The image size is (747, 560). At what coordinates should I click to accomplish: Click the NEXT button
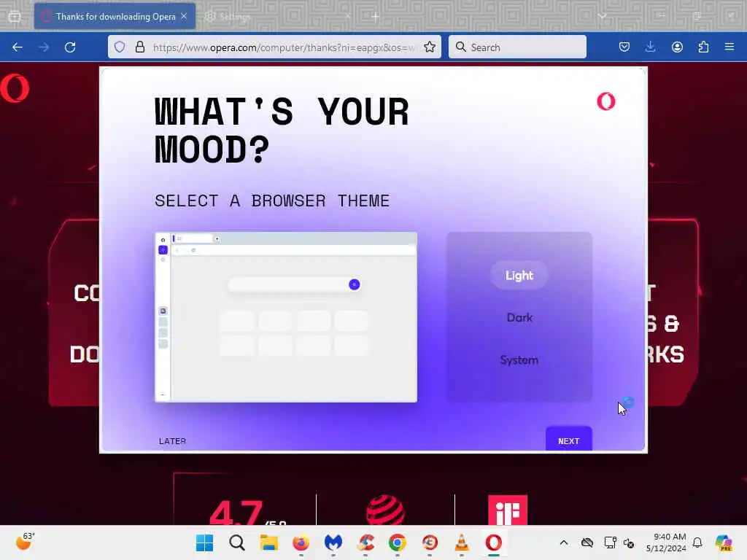(x=569, y=439)
